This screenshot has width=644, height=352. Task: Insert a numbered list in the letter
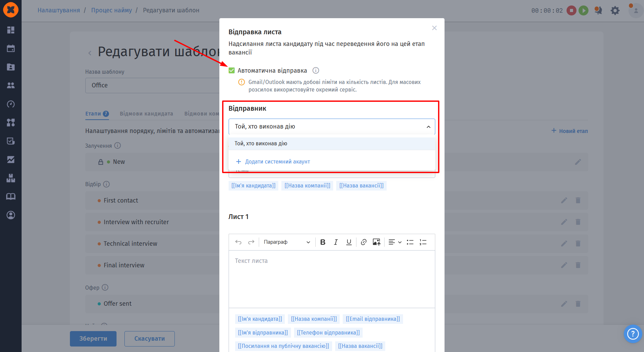[x=423, y=242]
